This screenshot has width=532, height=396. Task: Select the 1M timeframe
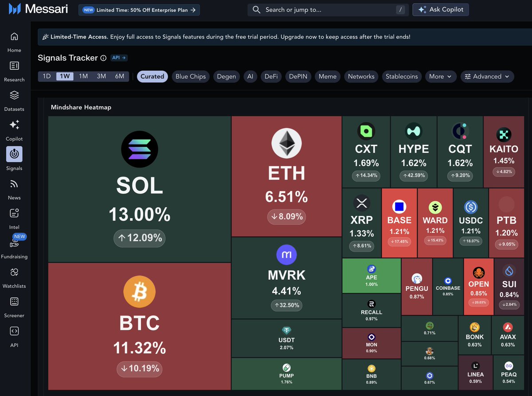click(x=83, y=76)
